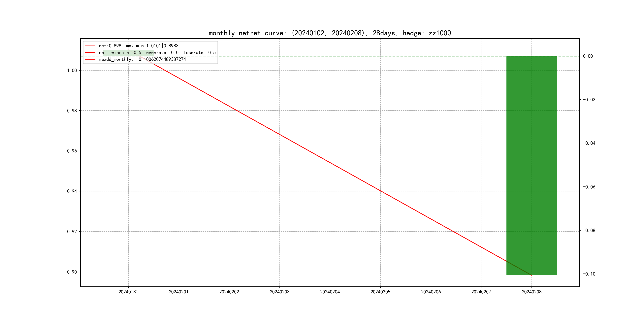Click the net:0.898 legend entry

click(x=139, y=46)
